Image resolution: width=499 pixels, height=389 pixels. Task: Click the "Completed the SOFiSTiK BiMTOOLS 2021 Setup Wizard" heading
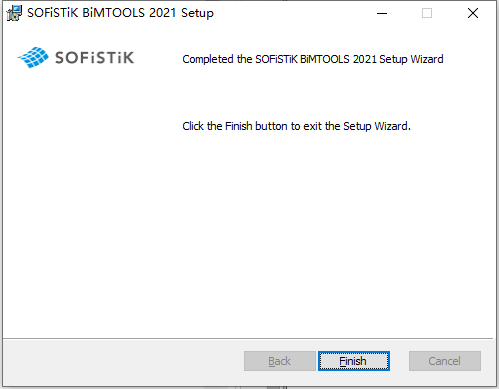[x=313, y=59]
